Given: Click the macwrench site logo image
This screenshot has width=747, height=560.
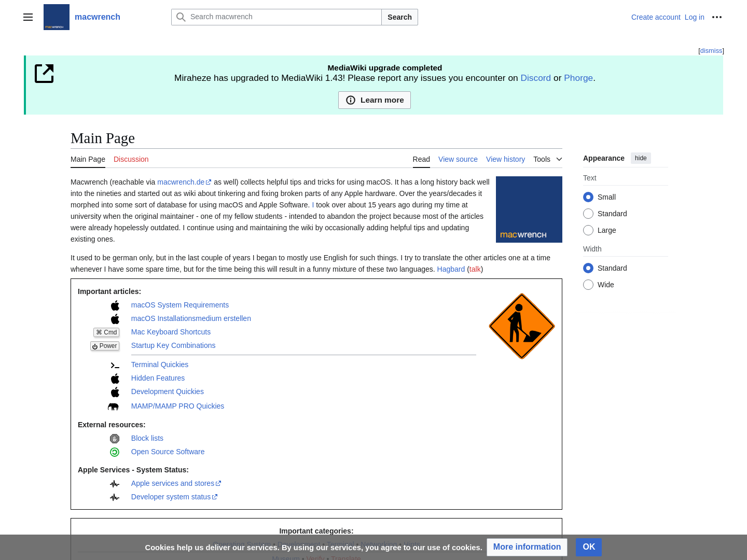Looking at the screenshot, I should click(x=57, y=17).
